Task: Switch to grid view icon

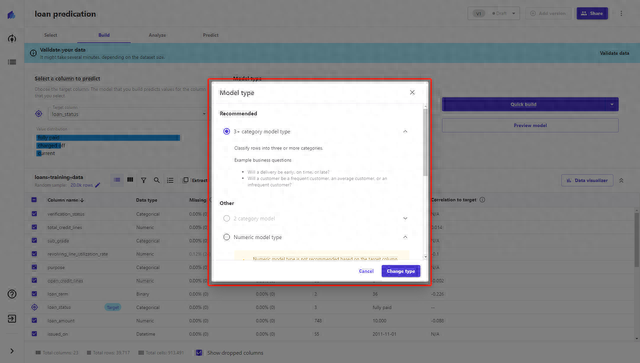Action: (130, 180)
